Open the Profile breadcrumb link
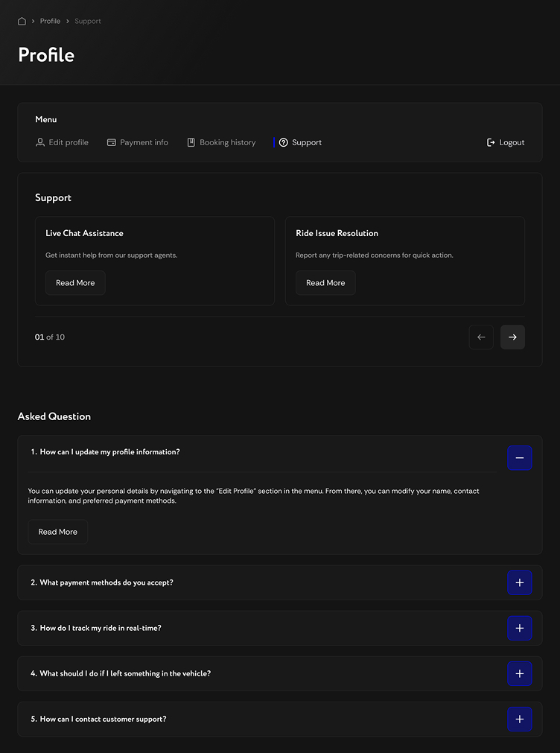Image resolution: width=560 pixels, height=753 pixels. 50,21
